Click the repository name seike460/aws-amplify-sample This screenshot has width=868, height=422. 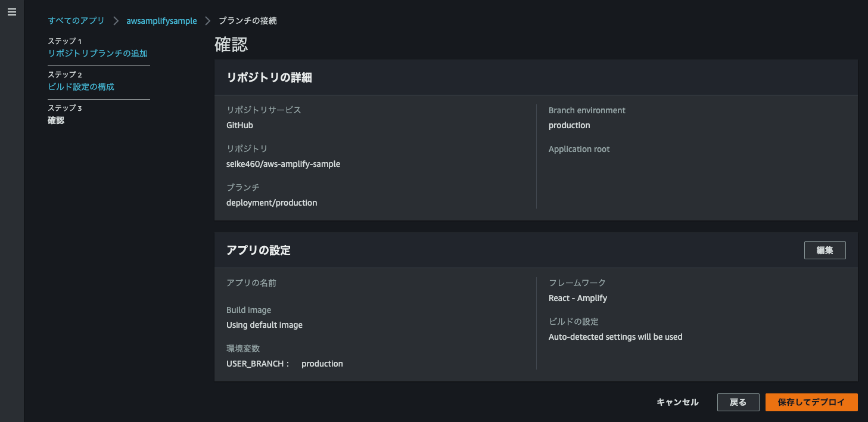[283, 164]
